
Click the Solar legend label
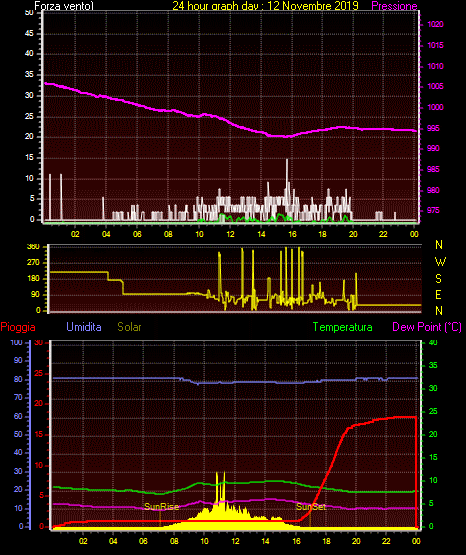point(129,326)
